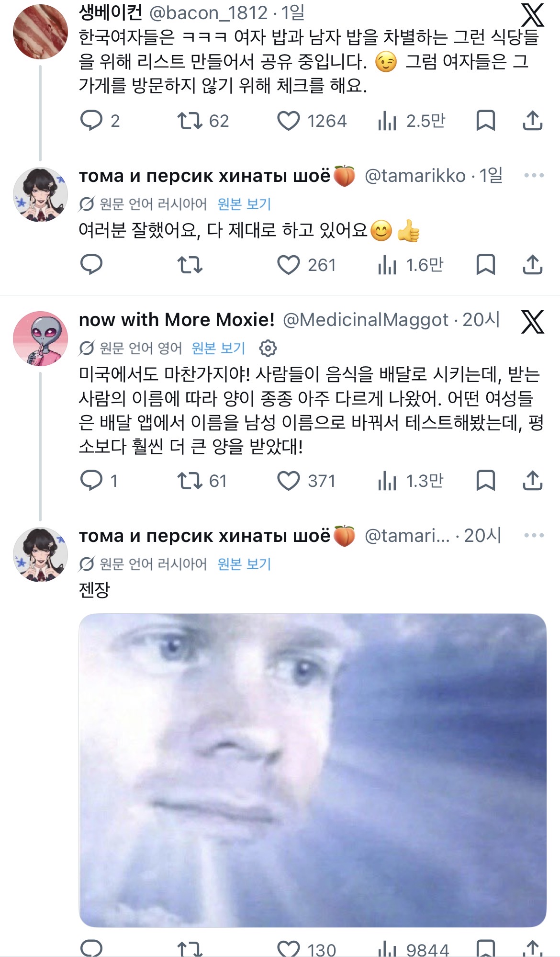
Task: View analytics showing 1.6만 views
Action: tap(411, 265)
